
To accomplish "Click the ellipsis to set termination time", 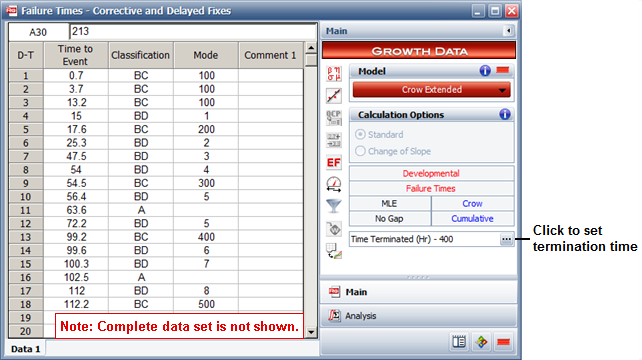I will pos(506,239).
